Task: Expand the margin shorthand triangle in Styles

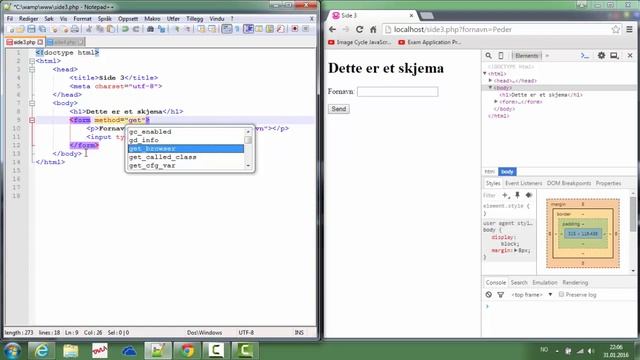Action: (x=516, y=250)
